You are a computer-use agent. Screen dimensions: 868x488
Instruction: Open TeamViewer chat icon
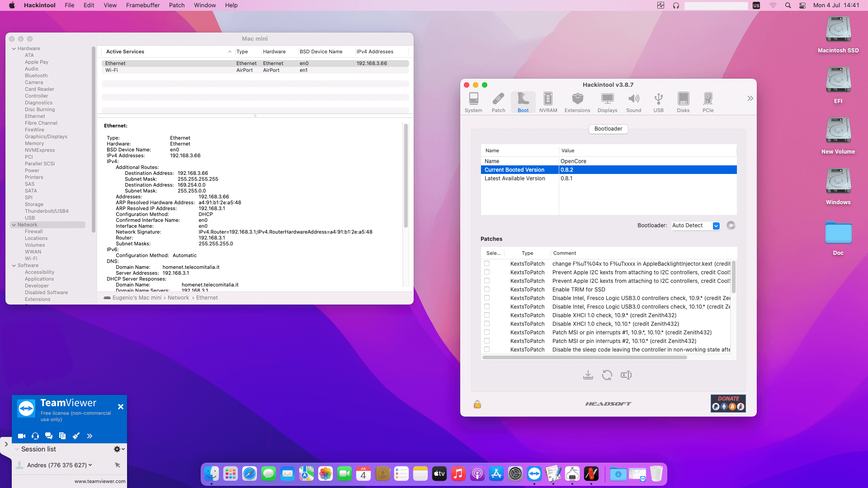[x=49, y=436]
